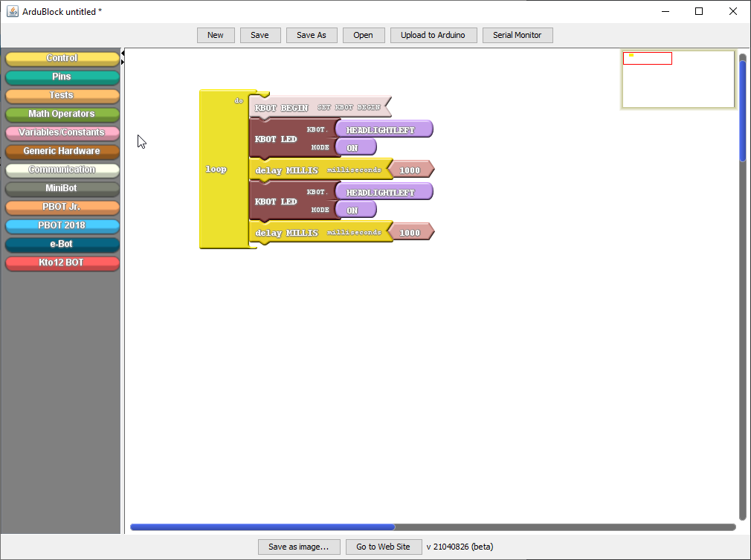
Task: Open the Math Operators category
Action: coord(62,113)
